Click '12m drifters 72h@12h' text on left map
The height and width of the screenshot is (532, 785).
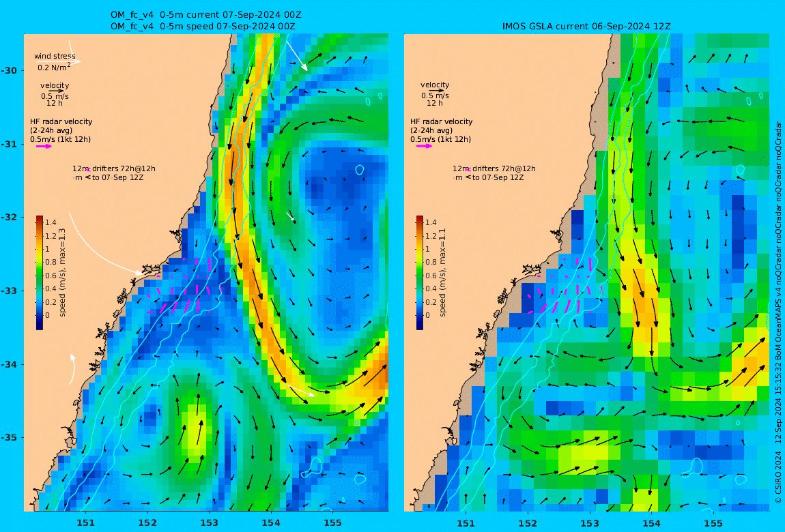(113, 168)
